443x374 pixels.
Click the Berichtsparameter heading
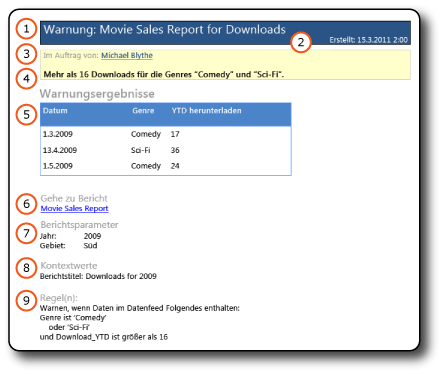pos(79,225)
